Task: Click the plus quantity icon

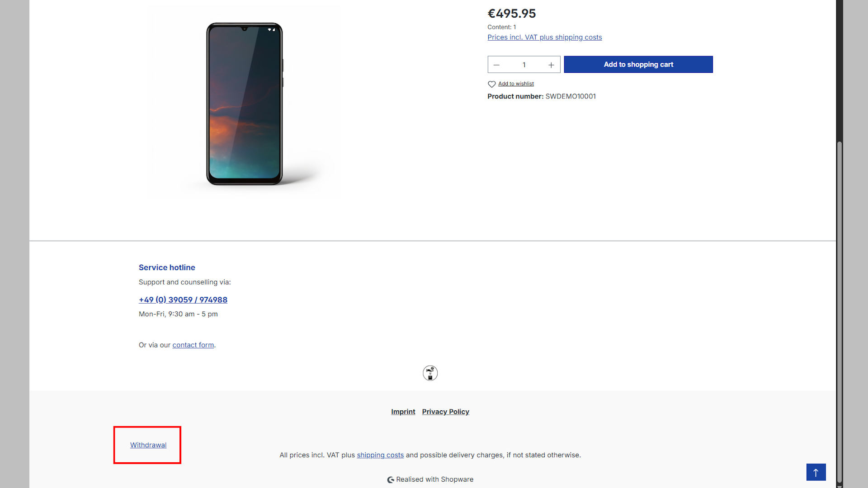Action: (x=551, y=65)
